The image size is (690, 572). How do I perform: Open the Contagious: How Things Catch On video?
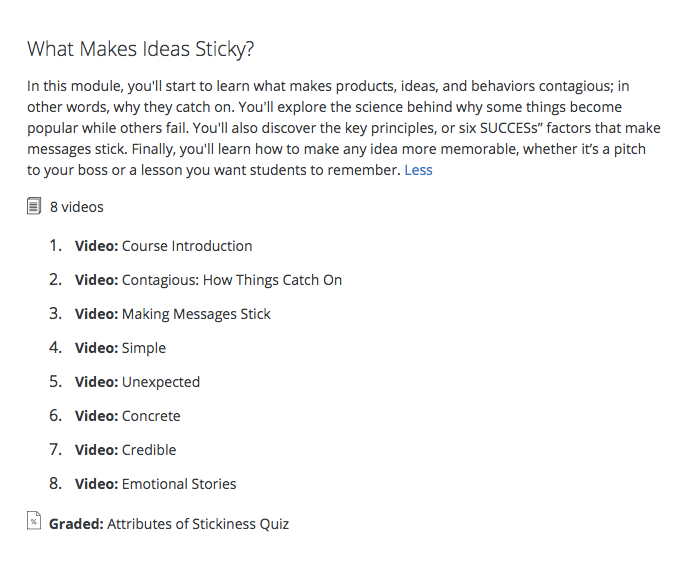pyautogui.click(x=232, y=280)
